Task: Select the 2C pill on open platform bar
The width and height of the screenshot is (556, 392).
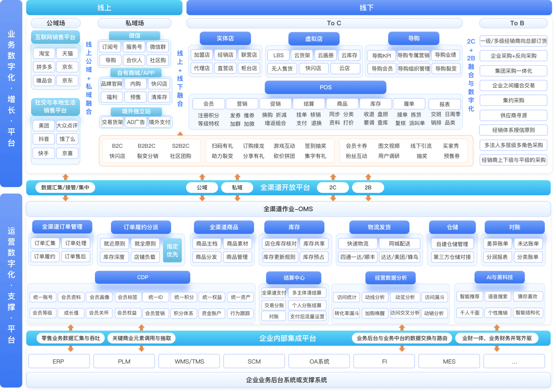Action: pyautogui.click(x=332, y=188)
